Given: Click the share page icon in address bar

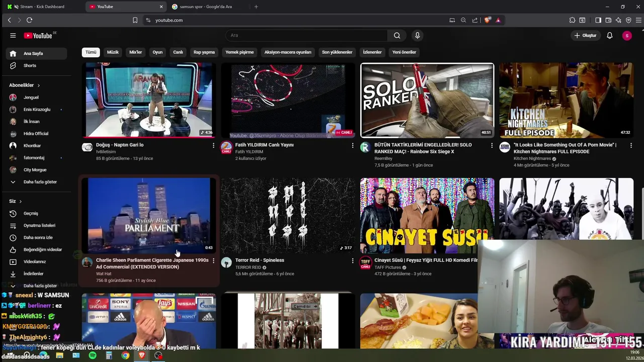Looking at the screenshot, I should pos(475,20).
